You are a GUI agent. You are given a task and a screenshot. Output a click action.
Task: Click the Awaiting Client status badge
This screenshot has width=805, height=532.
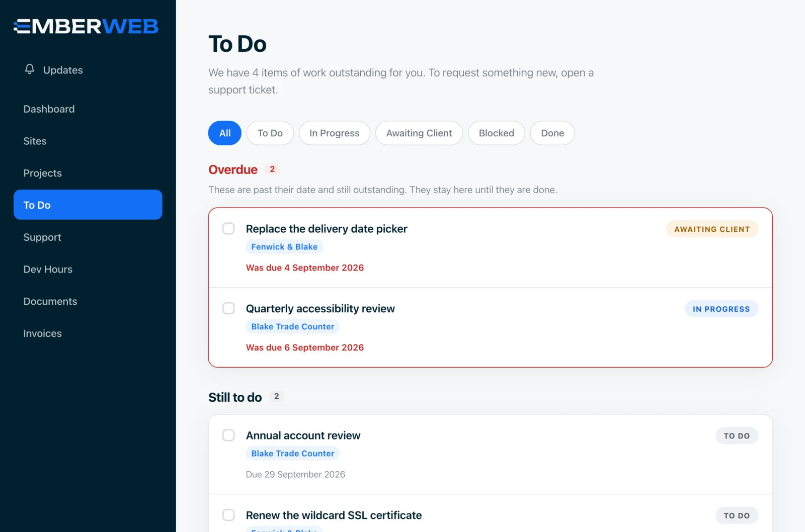(x=712, y=229)
